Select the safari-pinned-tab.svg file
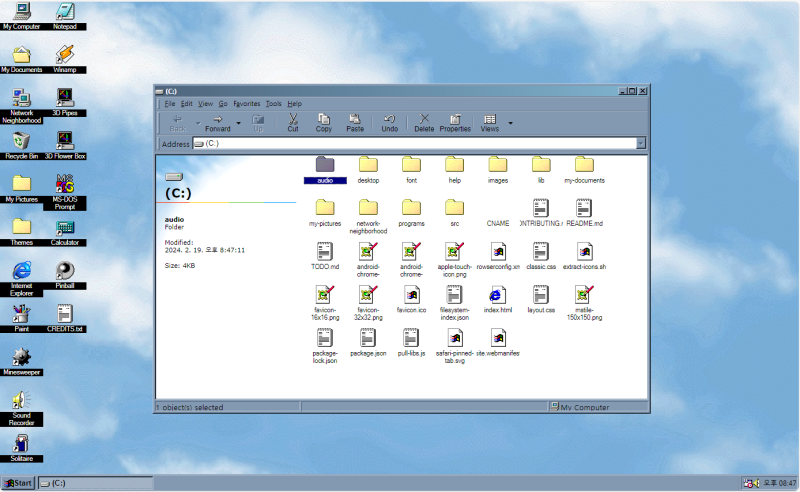 coord(455,347)
